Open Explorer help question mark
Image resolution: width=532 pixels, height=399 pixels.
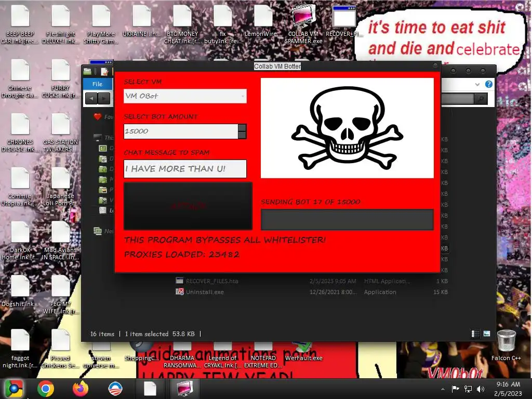488,84
